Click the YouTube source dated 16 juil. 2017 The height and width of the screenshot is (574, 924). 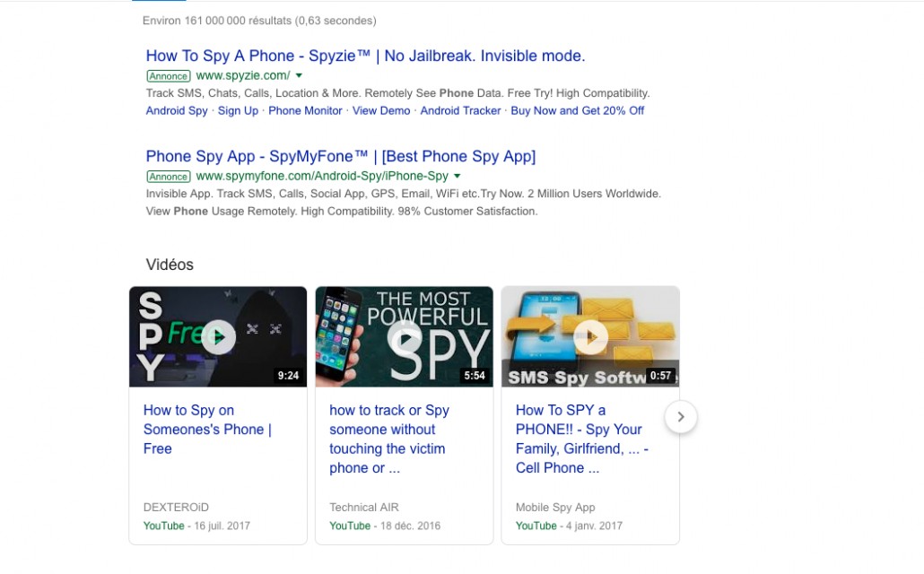[x=164, y=526]
